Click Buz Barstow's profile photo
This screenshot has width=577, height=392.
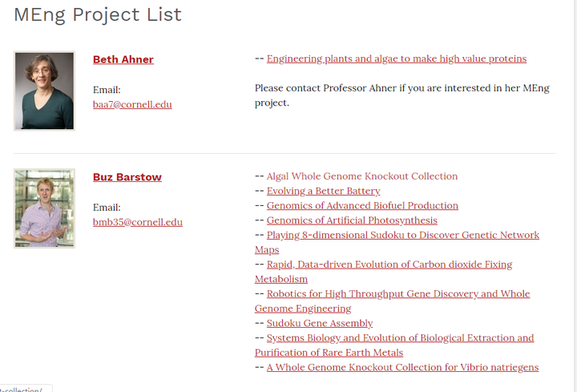(x=44, y=208)
